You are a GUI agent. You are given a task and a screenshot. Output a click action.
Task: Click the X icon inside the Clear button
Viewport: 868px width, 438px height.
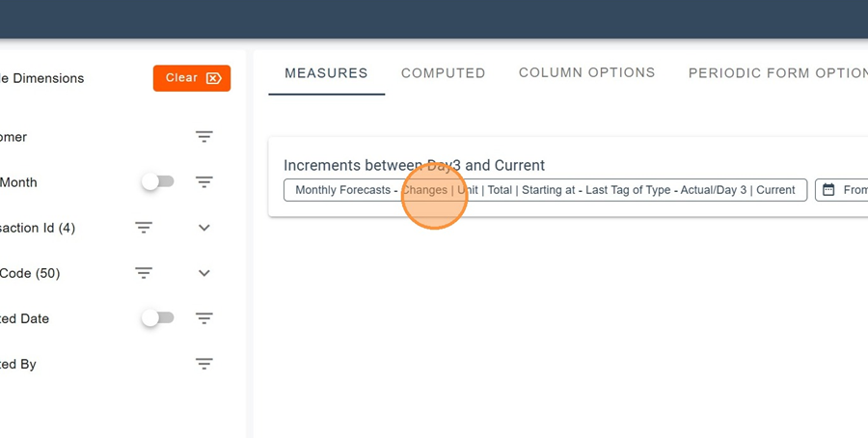(214, 78)
